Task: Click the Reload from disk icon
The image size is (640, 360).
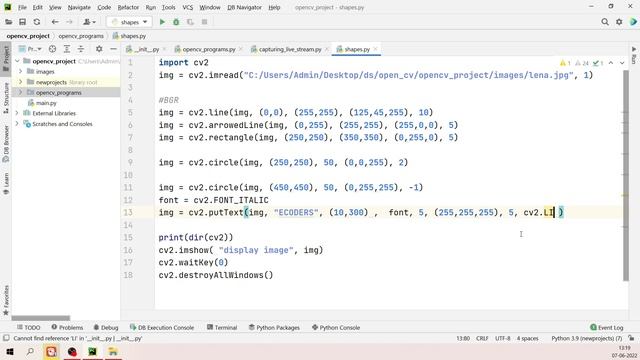Action: (37, 22)
